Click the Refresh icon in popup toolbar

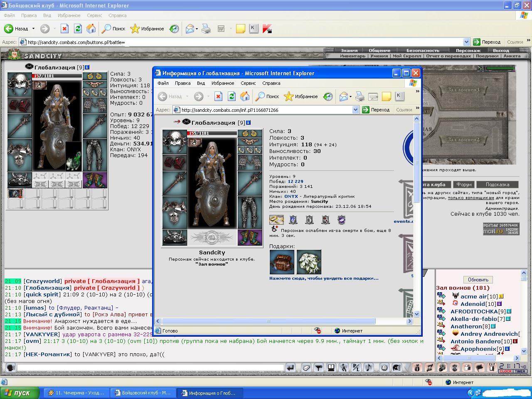tap(232, 96)
